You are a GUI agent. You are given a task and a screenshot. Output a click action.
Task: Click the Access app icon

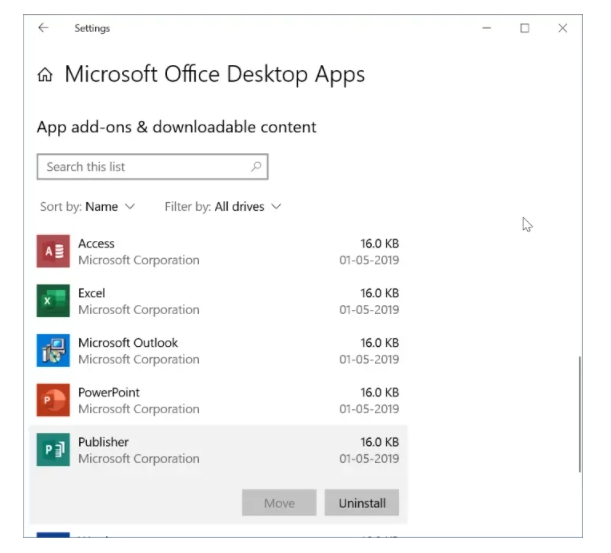(53, 251)
